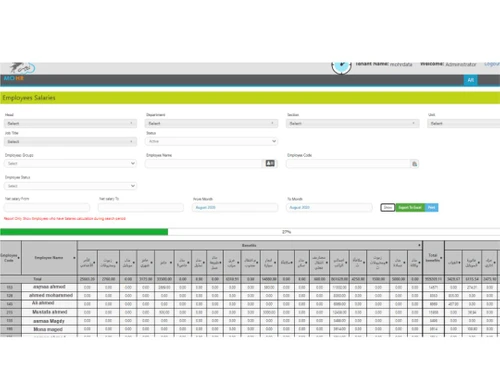Focus the Employee Code input field

348,163
